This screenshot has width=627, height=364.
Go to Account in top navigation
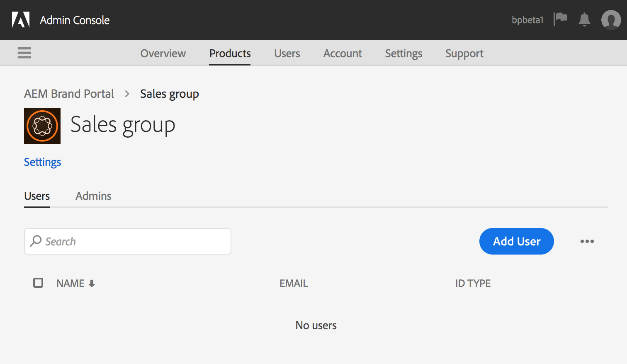click(x=343, y=53)
